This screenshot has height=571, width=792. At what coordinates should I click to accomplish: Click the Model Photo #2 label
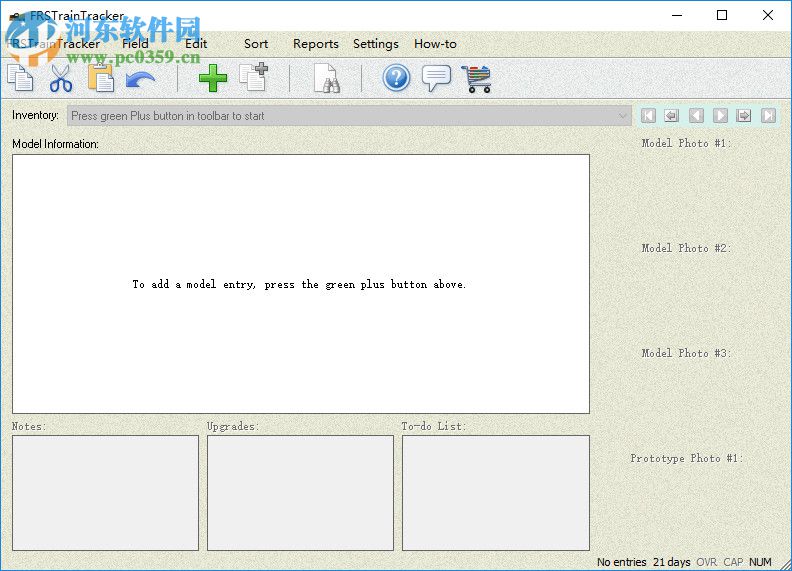[x=686, y=249]
